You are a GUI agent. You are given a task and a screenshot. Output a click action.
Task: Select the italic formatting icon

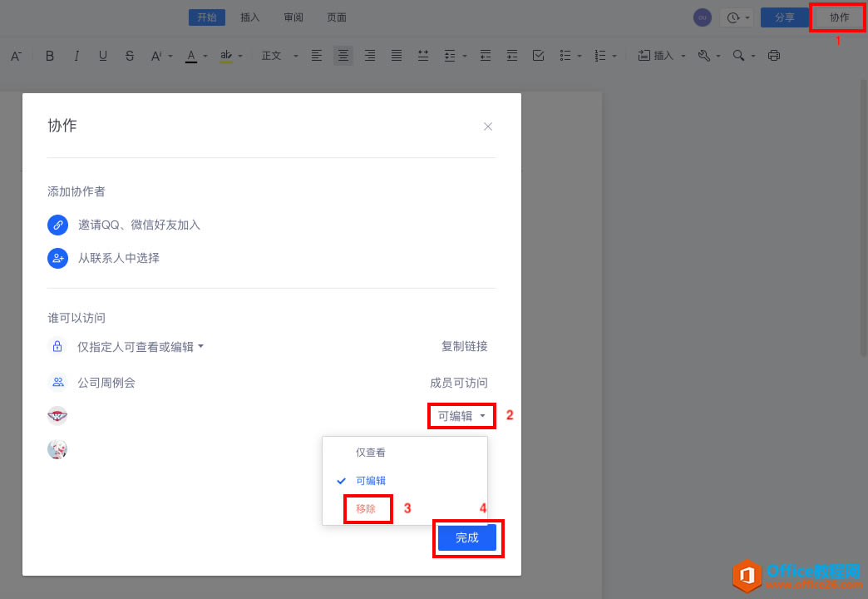tap(76, 56)
